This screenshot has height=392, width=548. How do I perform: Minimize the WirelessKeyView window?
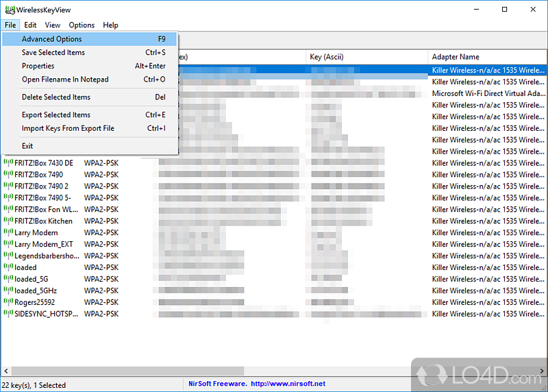(477, 10)
